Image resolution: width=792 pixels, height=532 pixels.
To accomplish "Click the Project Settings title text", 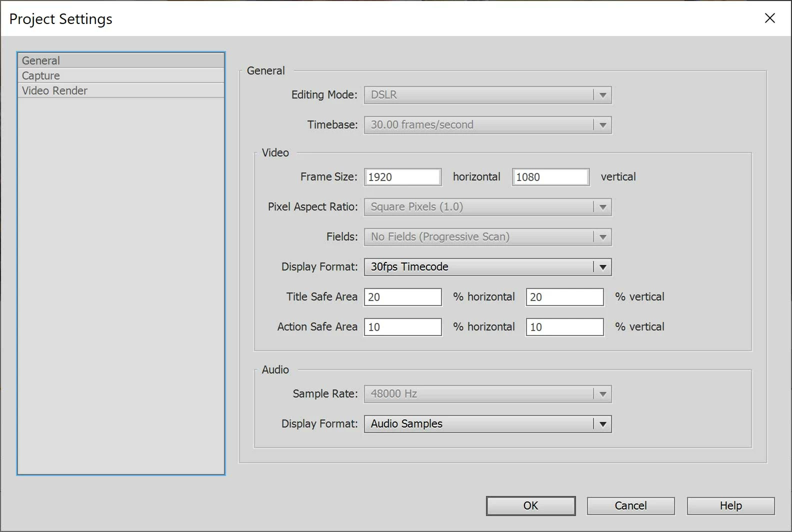I will pyautogui.click(x=61, y=19).
